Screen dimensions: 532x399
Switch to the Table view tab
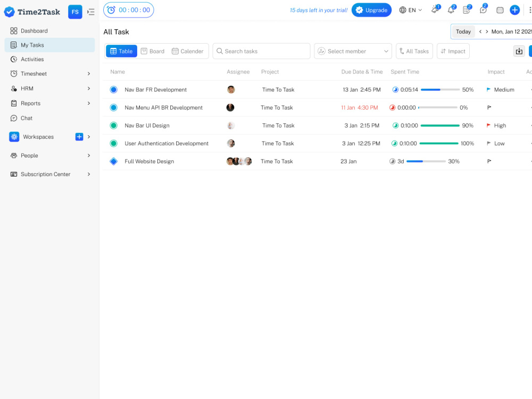click(x=121, y=51)
